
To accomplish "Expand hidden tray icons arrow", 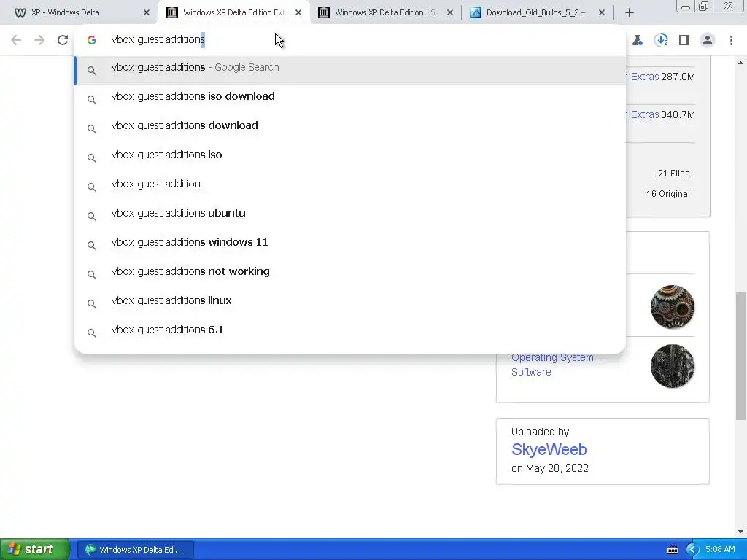I will pyautogui.click(x=692, y=550).
